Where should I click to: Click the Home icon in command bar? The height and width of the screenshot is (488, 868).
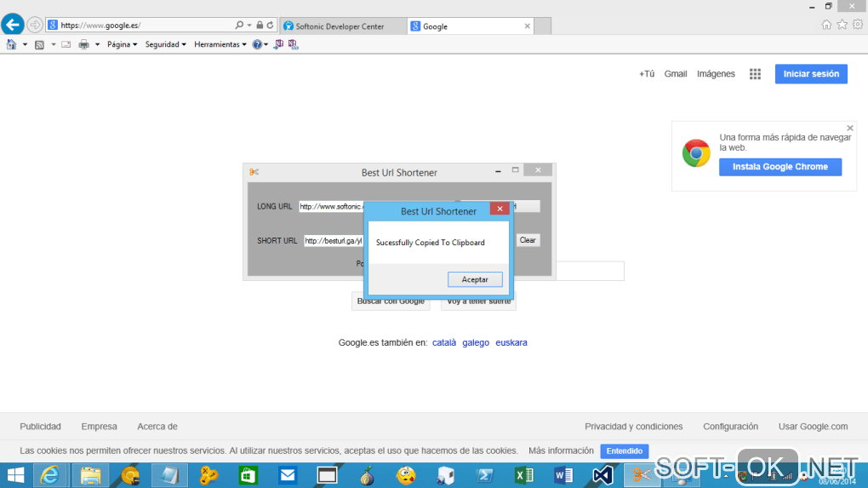click(11, 44)
